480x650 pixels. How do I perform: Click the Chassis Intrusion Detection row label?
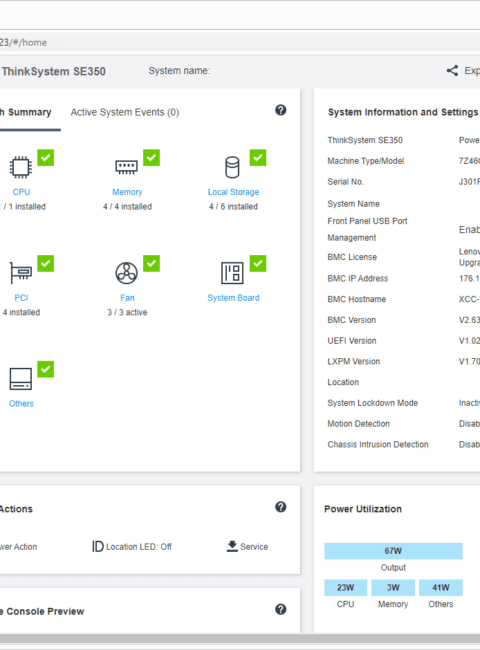click(378, 444)
